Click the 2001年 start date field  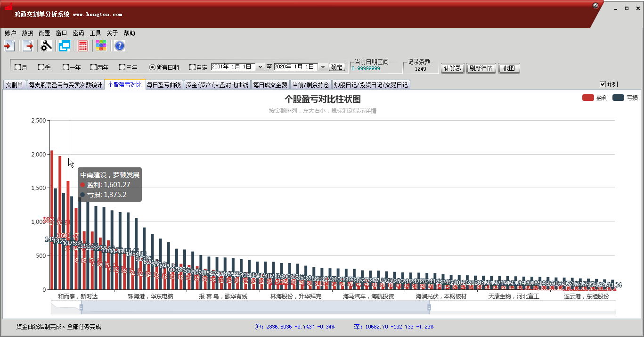(234, 67)
